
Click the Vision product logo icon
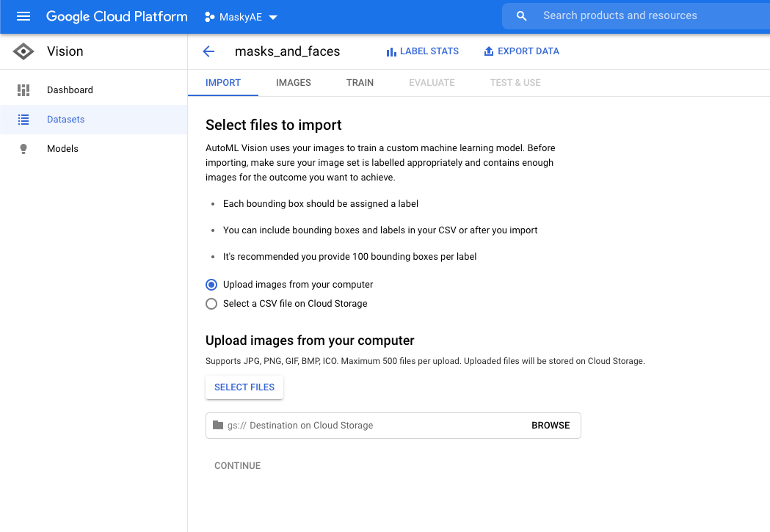(23, 51)
